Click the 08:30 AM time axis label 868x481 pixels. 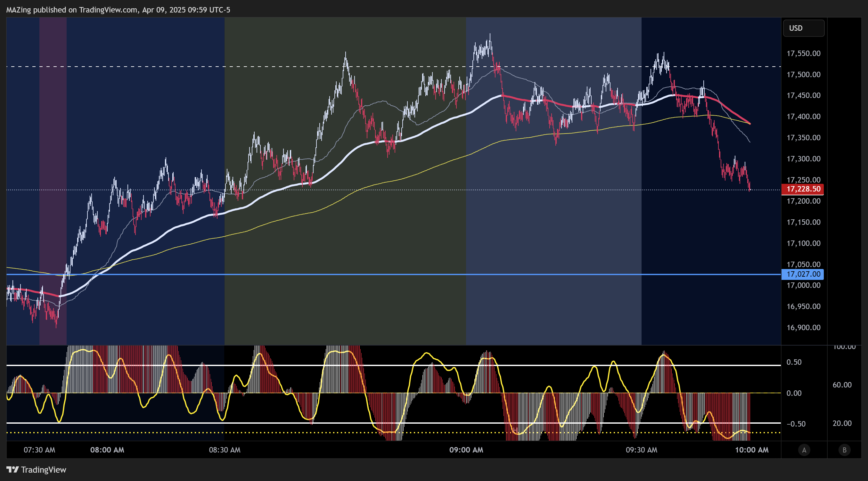click(x=225, y=450)
